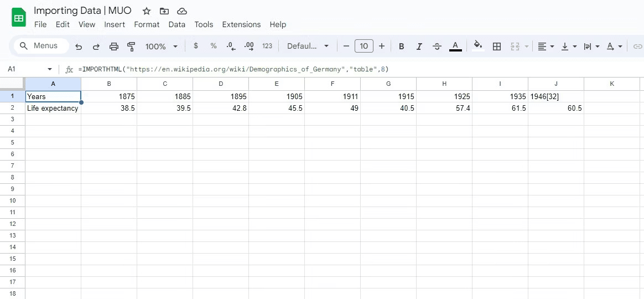Select the Years cell

[53, 97]
